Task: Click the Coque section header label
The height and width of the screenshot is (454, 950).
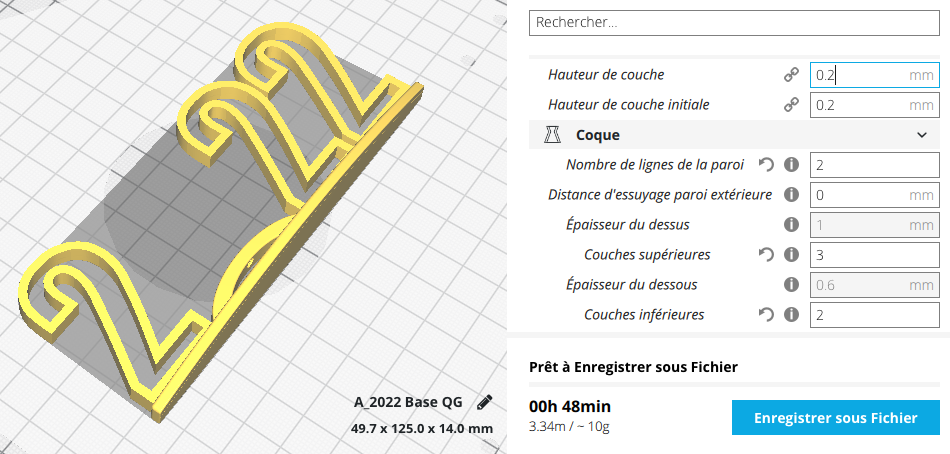Action: [597, 135]
